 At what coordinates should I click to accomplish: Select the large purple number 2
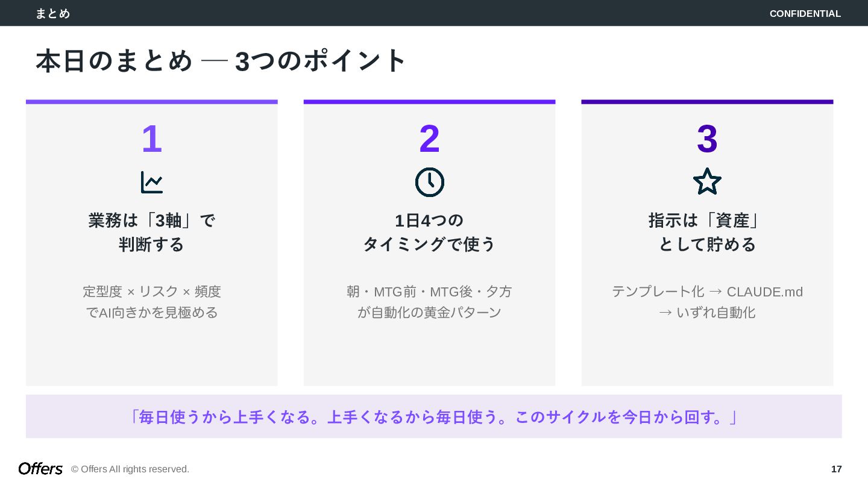pos(430,139)
